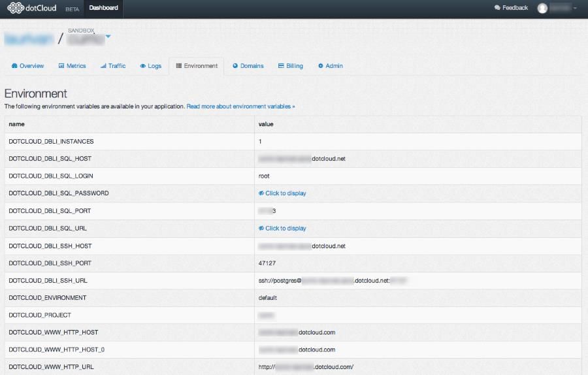Click the 'root' login value
588x375 pixels.
(x=264, y=176)
